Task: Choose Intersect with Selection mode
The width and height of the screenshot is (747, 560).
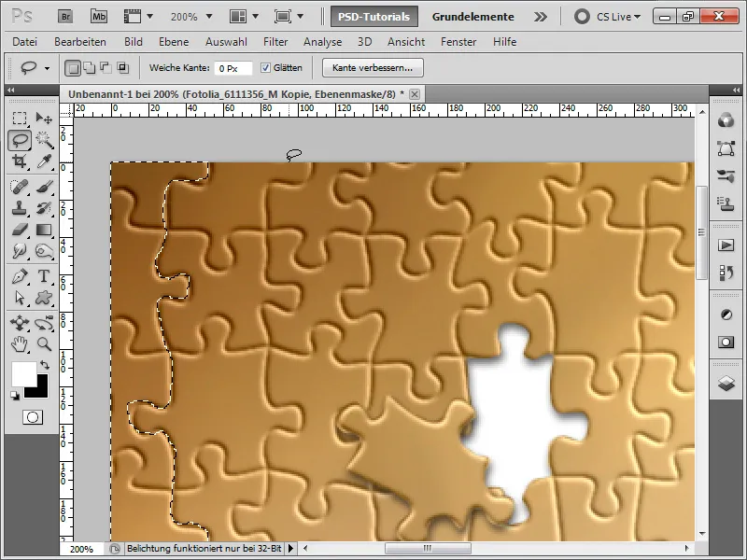Action: [x=122, y=68]
